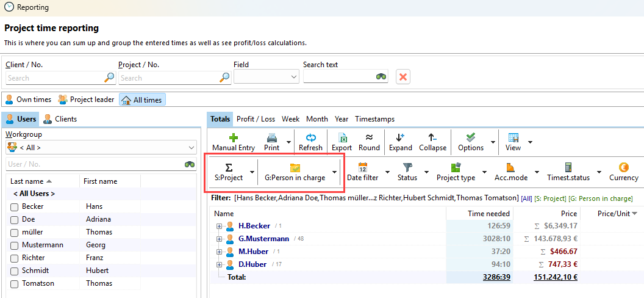Enable the Tomatson Thomas checkbox
Screen dimensions: 644x298
(x=14, y=284)
